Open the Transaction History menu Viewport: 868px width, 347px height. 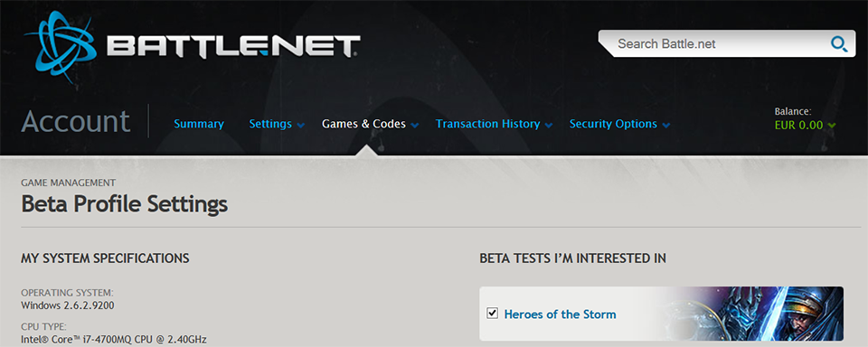pyautogui.click(x=487, y=124)
